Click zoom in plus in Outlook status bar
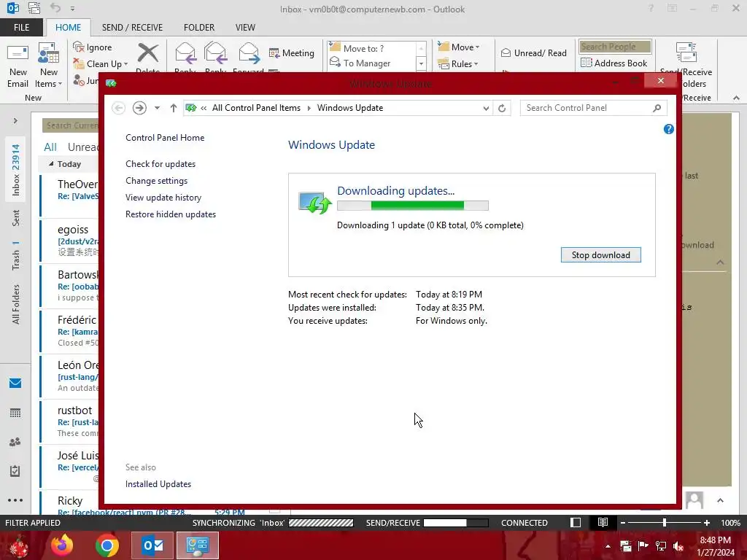This screenshot has height=560, width=747. [706, 522]
